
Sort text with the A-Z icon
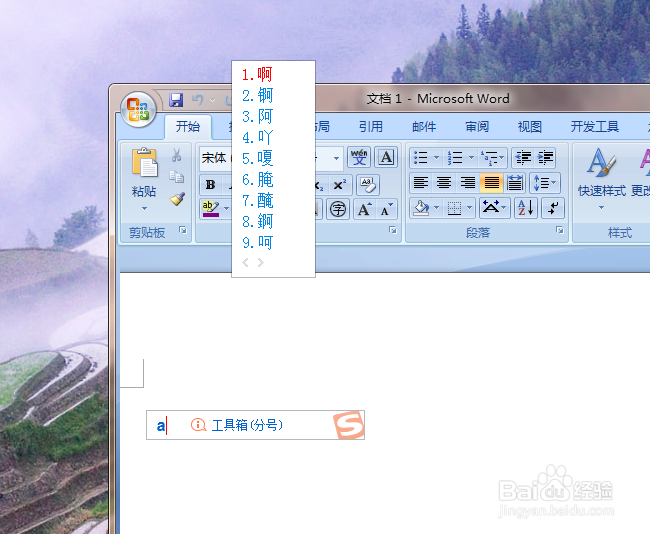tap(526, 207)
